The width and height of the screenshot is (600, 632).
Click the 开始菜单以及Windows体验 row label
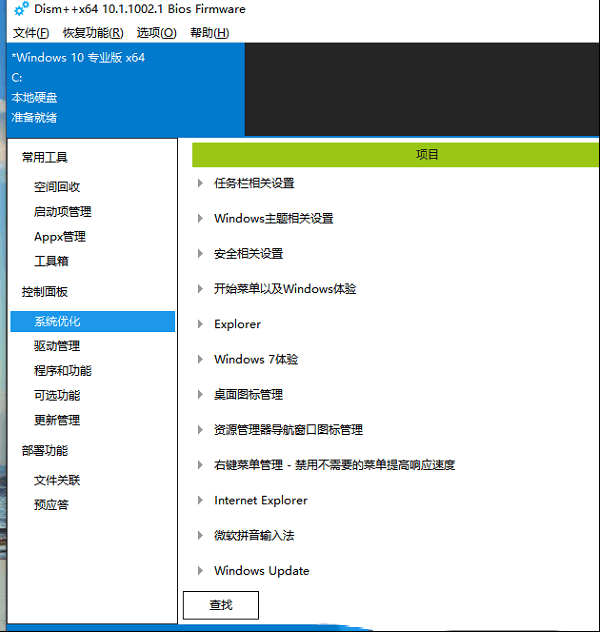coord(285,289)
